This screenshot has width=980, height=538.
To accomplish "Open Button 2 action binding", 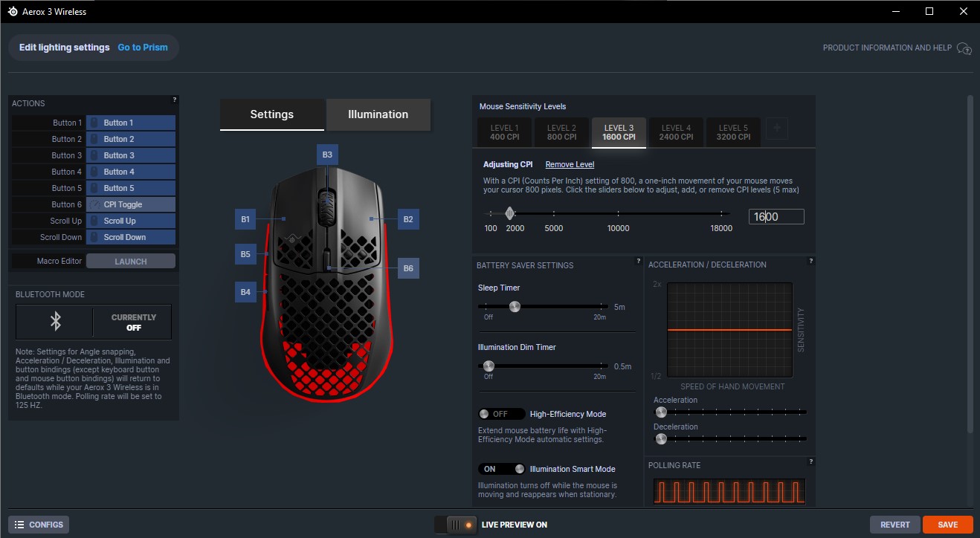I will 131,139.
